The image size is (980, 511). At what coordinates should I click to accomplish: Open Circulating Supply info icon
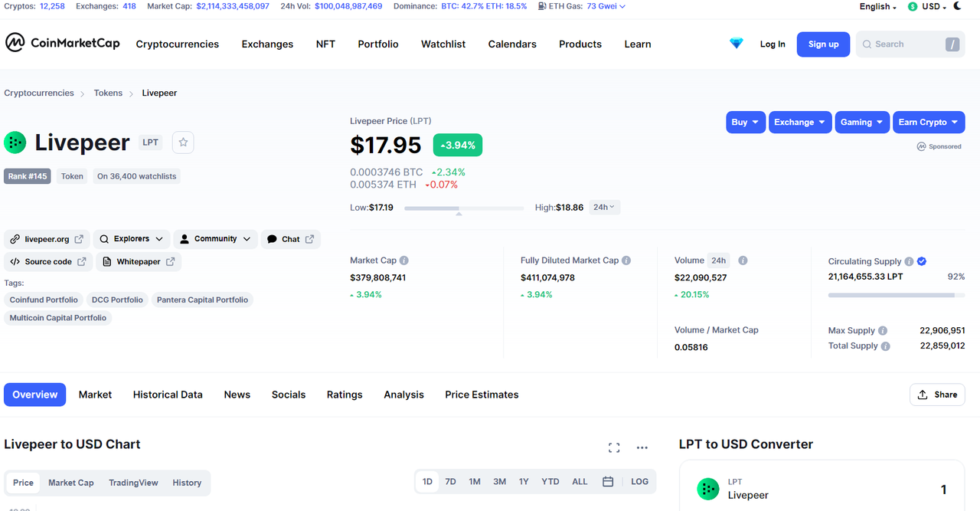point(909,261)
